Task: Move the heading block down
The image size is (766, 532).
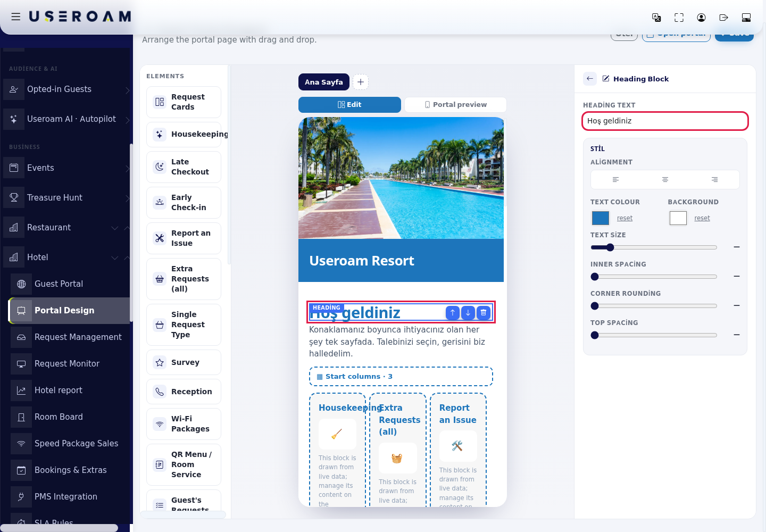Action: (468, 313)
